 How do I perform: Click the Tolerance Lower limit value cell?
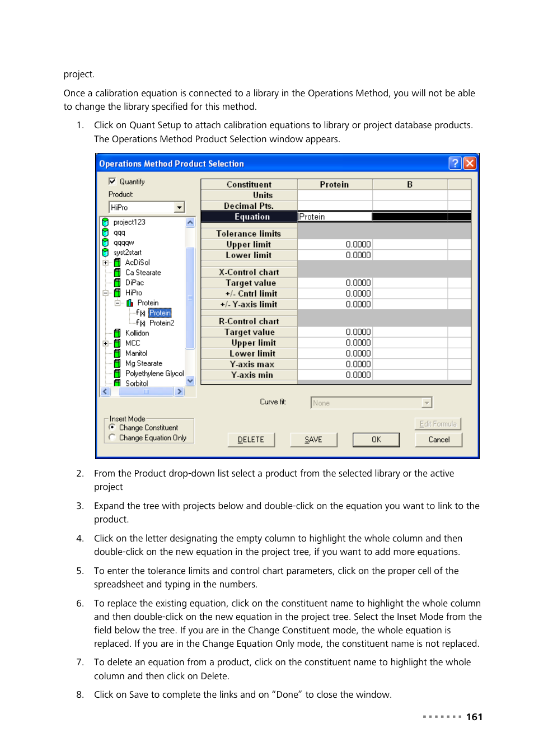335,255
